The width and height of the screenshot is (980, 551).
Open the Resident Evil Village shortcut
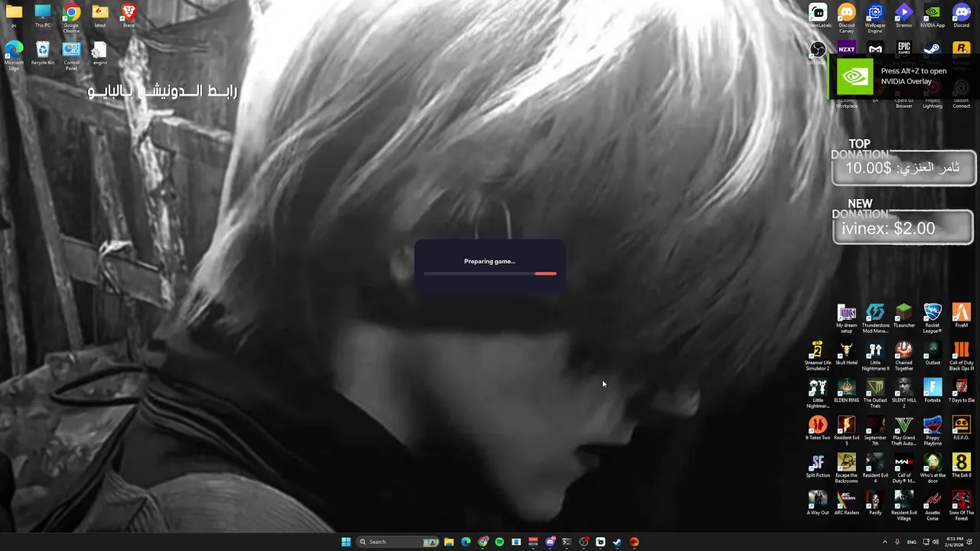pyautogui.click(x=904, y=506)
